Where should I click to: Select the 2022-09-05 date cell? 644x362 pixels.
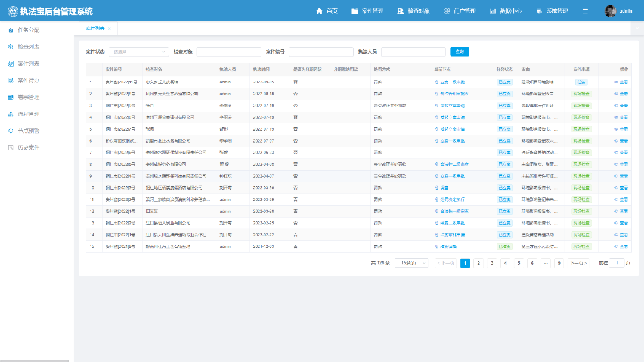264,82
